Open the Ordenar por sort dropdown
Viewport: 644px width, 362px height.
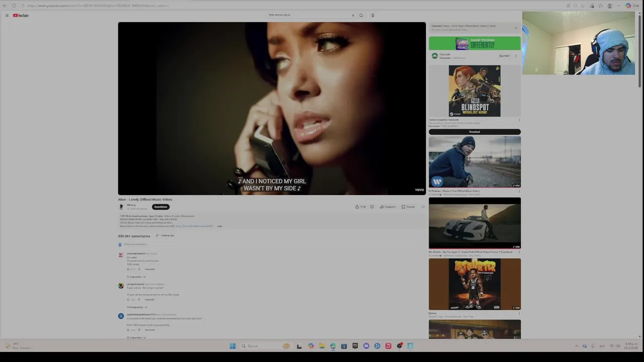165,235
